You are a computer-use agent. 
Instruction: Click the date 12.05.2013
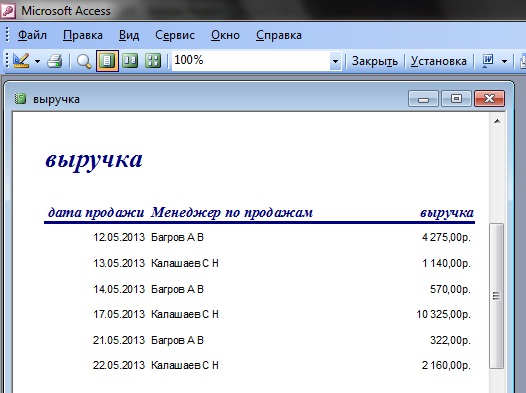[x=119, y=237]
